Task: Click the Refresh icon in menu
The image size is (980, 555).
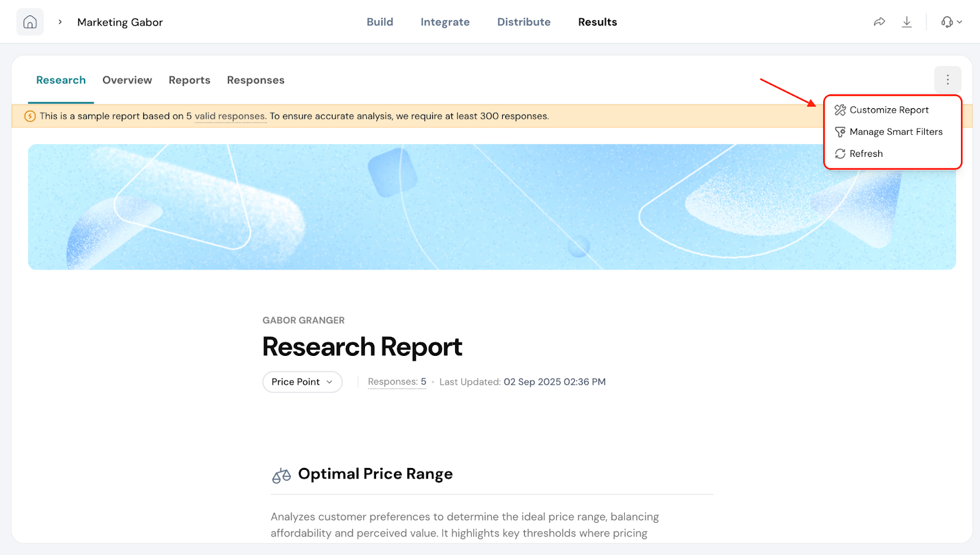Action: click(840, 154)
